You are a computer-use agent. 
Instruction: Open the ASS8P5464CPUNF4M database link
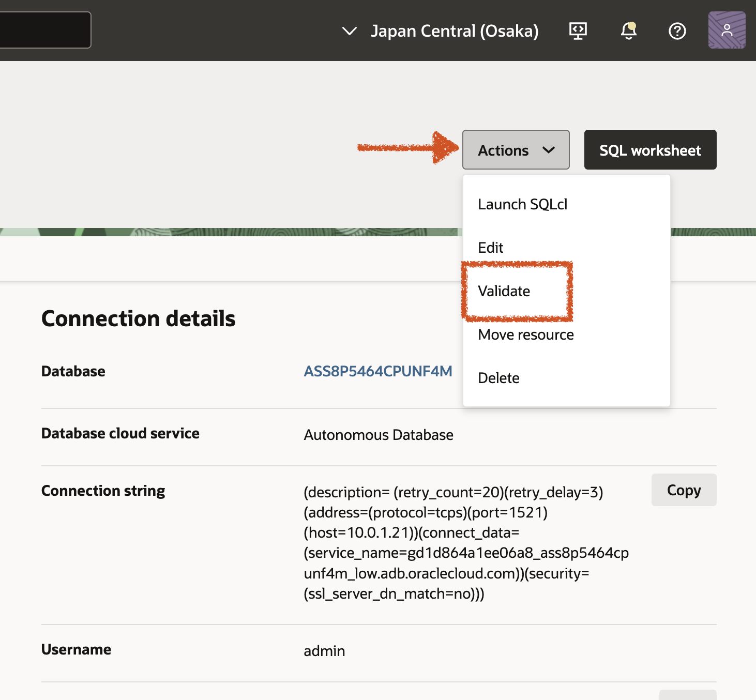tap(378, 371)
